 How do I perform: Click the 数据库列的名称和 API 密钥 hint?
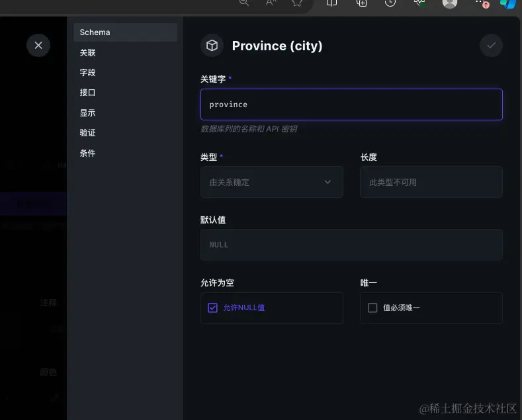tap(249, 129)
